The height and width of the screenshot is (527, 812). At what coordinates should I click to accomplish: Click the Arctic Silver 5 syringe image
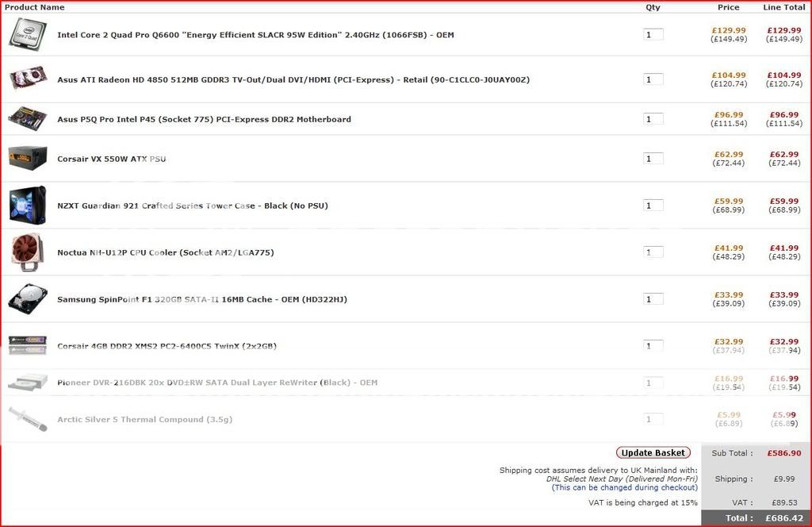pos(28,419)
